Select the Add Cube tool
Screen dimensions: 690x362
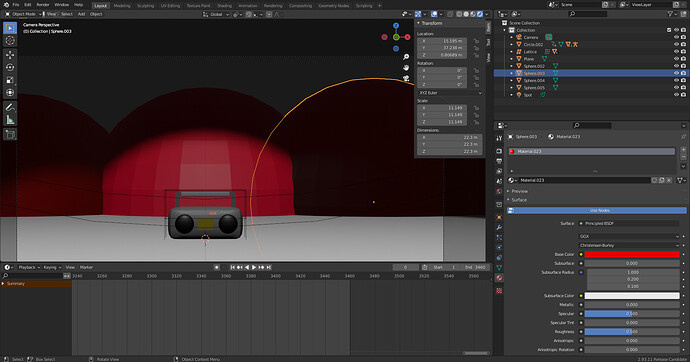tap(10, 134)
